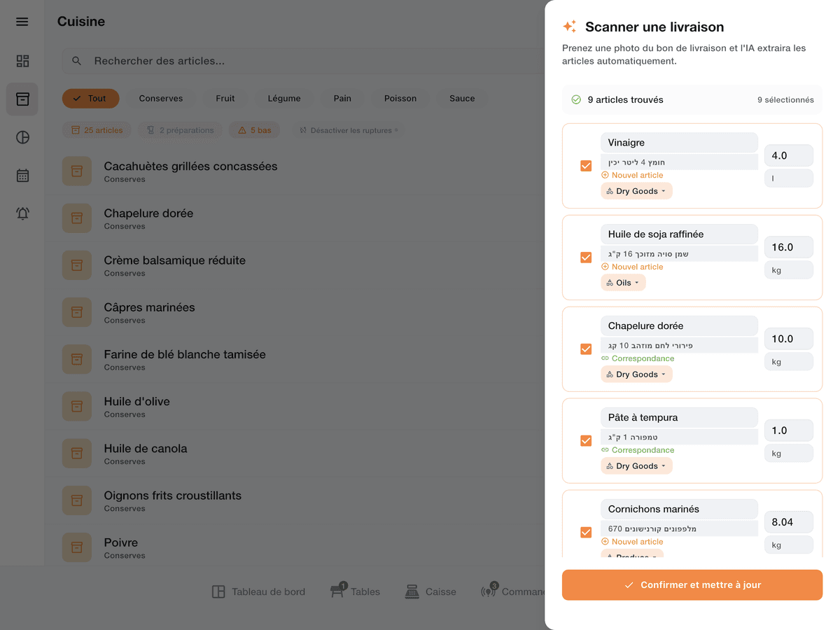Open the hamburger menu in the sidebar
840x630 pixels.
22,21
